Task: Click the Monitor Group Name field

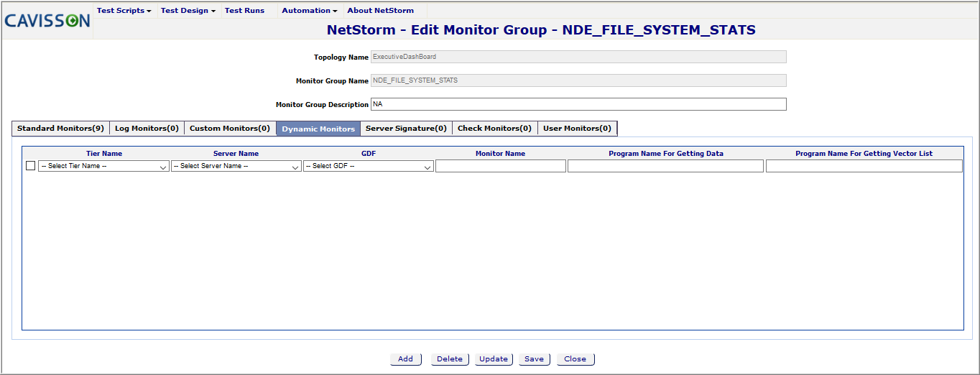Action: [x=578, y=80]
